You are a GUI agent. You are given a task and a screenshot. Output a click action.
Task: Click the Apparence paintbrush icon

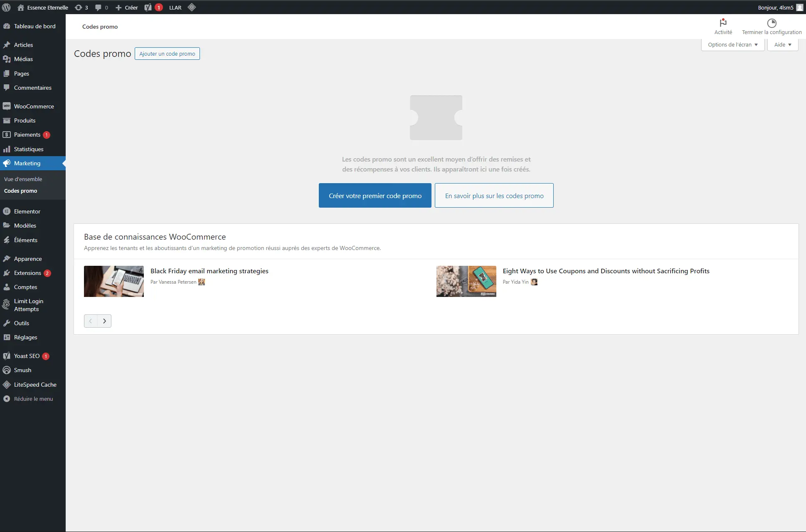pos(7,259)
